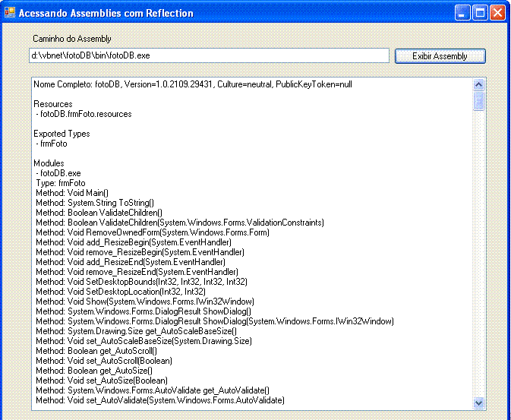Click the window title bar text

(x=106, y=13)
